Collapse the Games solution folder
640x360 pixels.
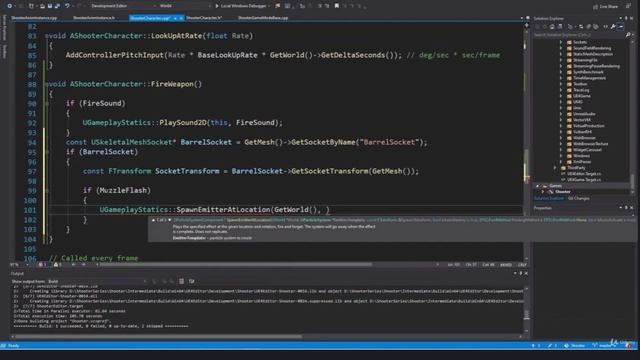coord(538,186)
